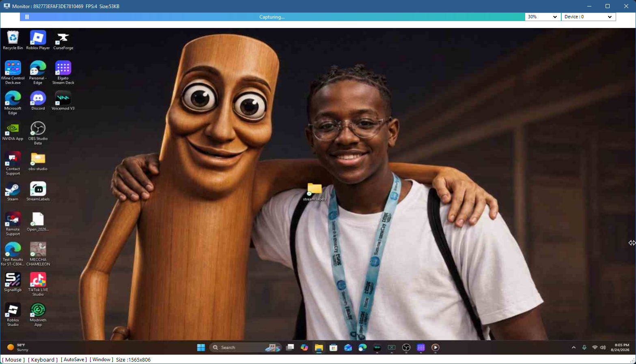Select the Voicemod V3 desktop icon
Image resolution: width=636 pixels, height=364 pixels.
pos(63,101)
